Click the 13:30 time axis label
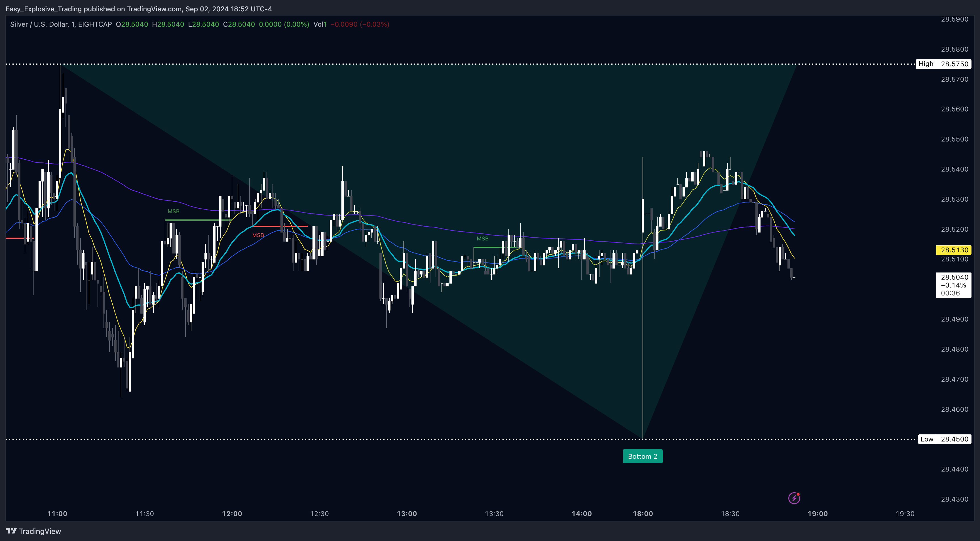This screenshot has width=980, height=541. [494, 513]
